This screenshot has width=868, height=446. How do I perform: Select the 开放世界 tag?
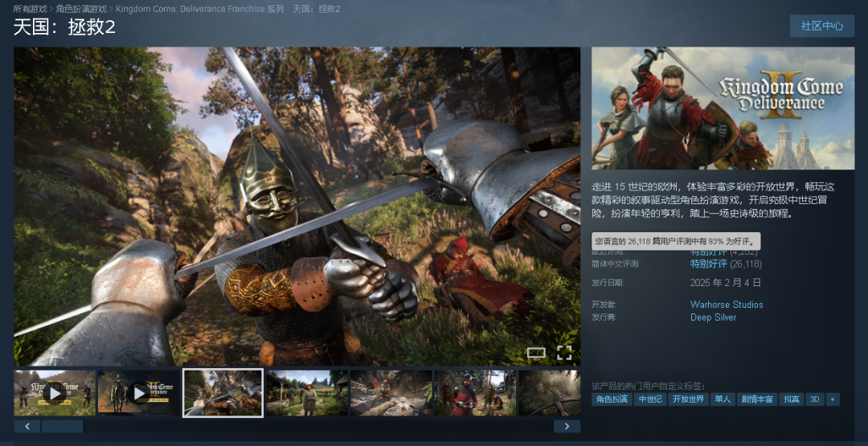click(688, 399)
